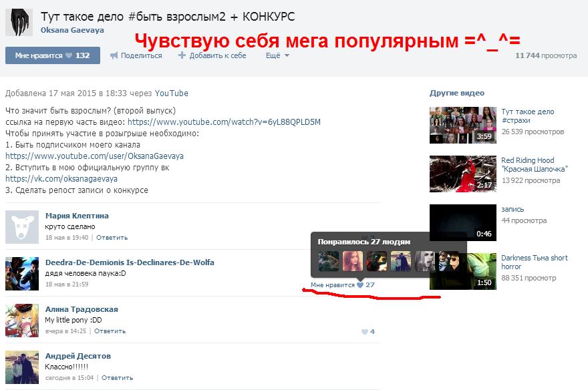Reply to Андрей Десятов's comment

click(117, 378)
